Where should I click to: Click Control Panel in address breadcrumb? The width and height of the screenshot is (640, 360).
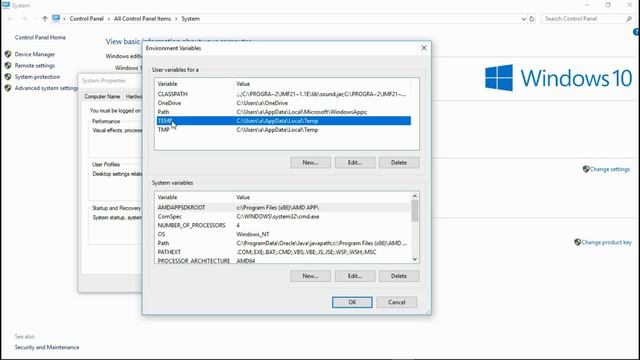coord(87,19)
